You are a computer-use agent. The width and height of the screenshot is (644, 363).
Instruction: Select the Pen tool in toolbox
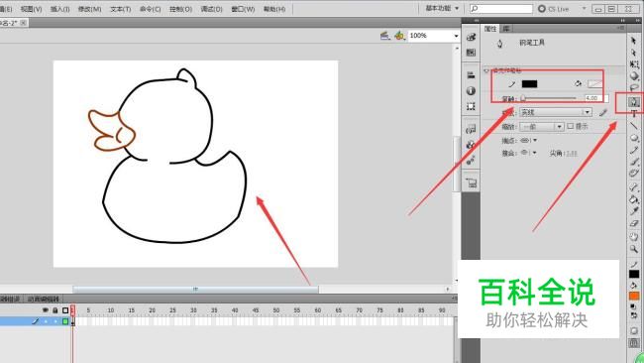click(x=634, y=101)
